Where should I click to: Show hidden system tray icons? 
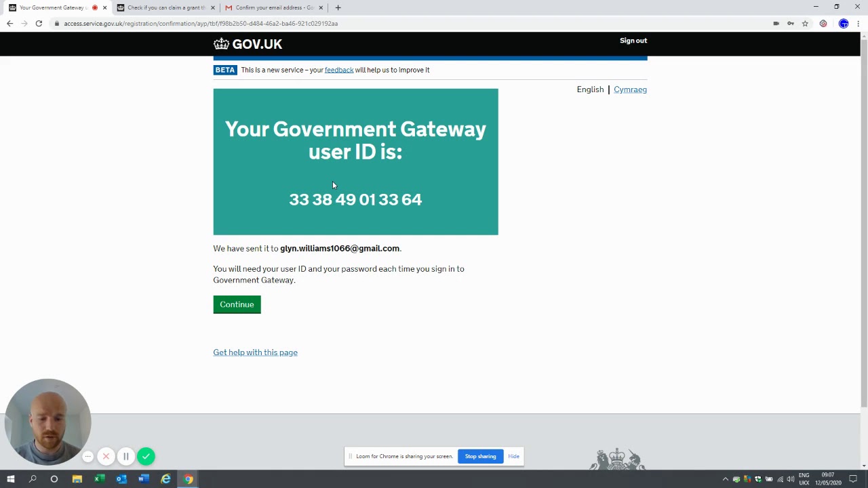(726, 479)
